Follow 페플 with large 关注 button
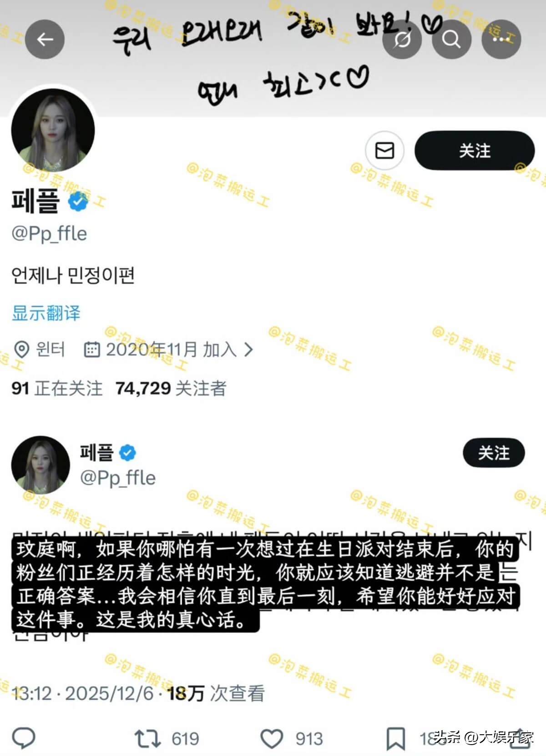The height and width of the screenshot is (756, 546). point(475,150)
